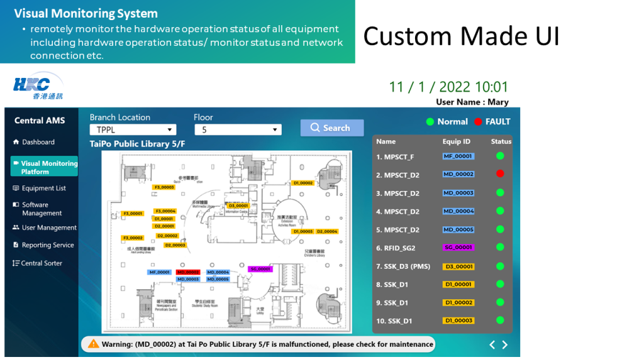Expand the TPPL branch selector arrow
This screenshot has width=644, height=362.
[x=169, y=129]
